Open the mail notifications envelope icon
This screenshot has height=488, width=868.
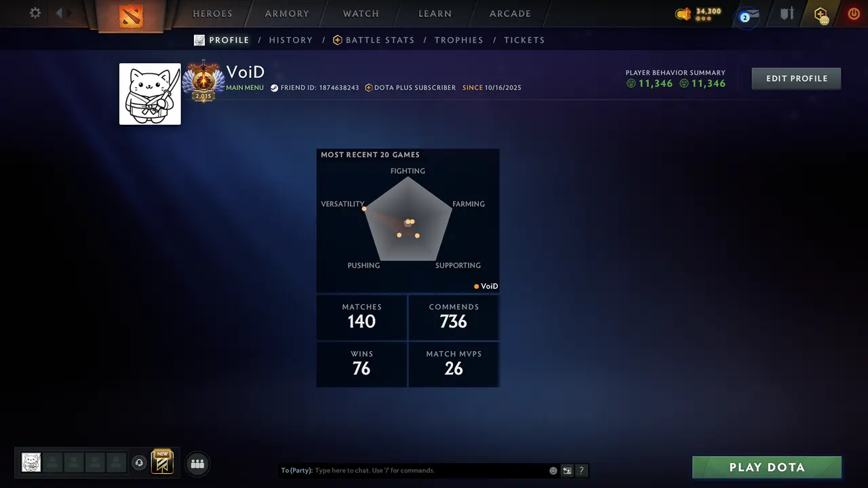click(x=749, y=15)
